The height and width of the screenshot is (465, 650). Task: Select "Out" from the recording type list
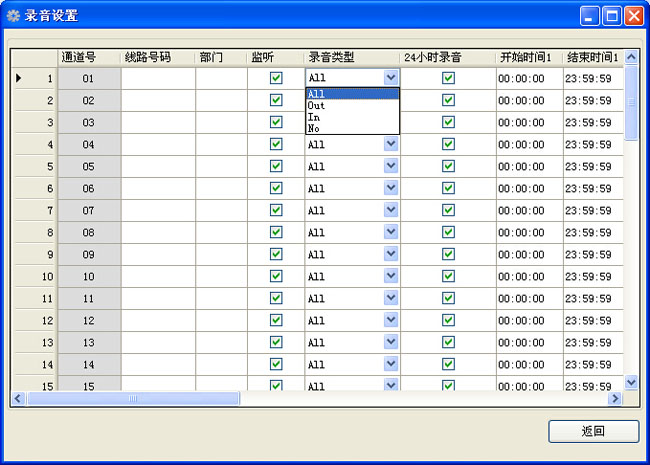coord(317,105)
